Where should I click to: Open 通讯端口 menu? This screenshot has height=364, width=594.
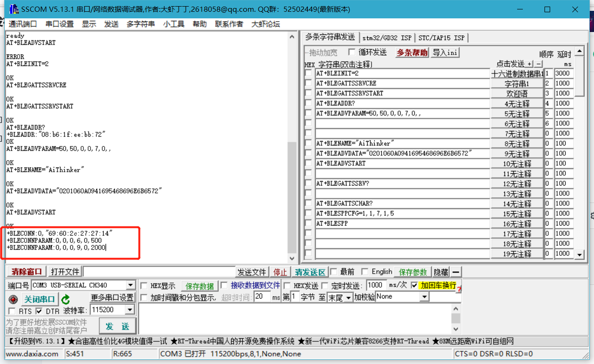pos(23,24)
